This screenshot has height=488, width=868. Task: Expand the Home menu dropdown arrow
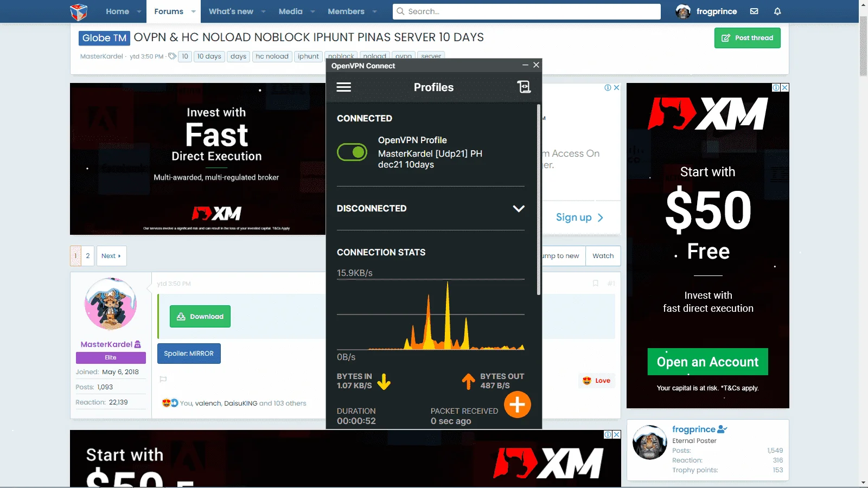139,11
